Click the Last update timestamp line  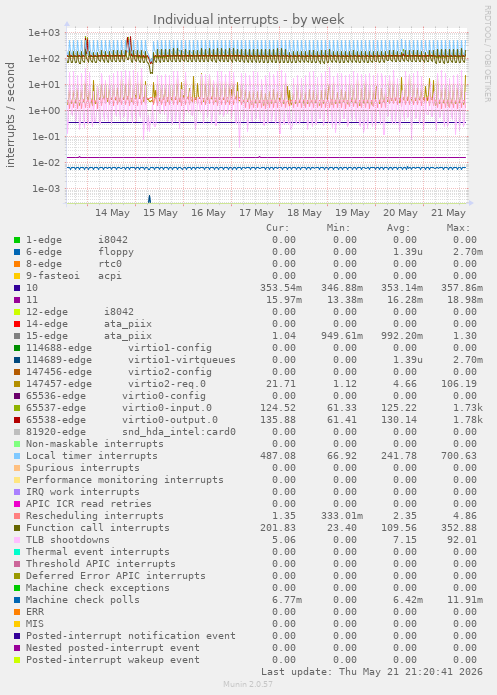(372, 672)
